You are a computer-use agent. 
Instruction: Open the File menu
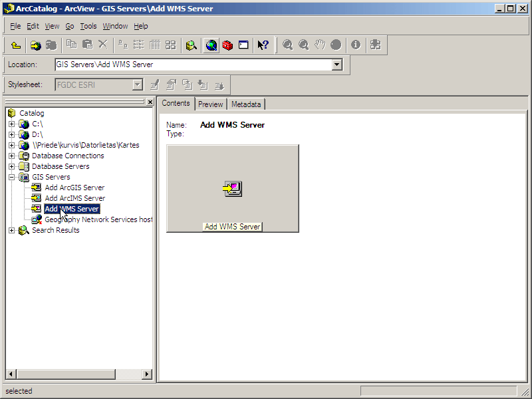pyautogui.click(x=15, y=26)
